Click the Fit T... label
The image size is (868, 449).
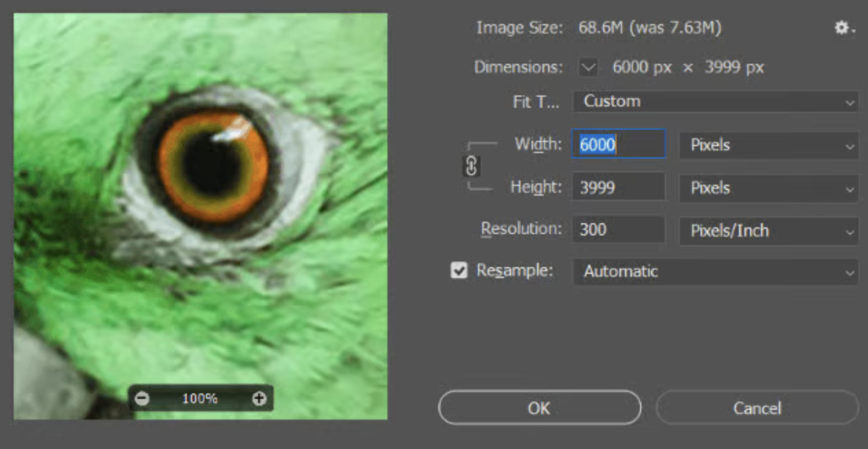536,102
